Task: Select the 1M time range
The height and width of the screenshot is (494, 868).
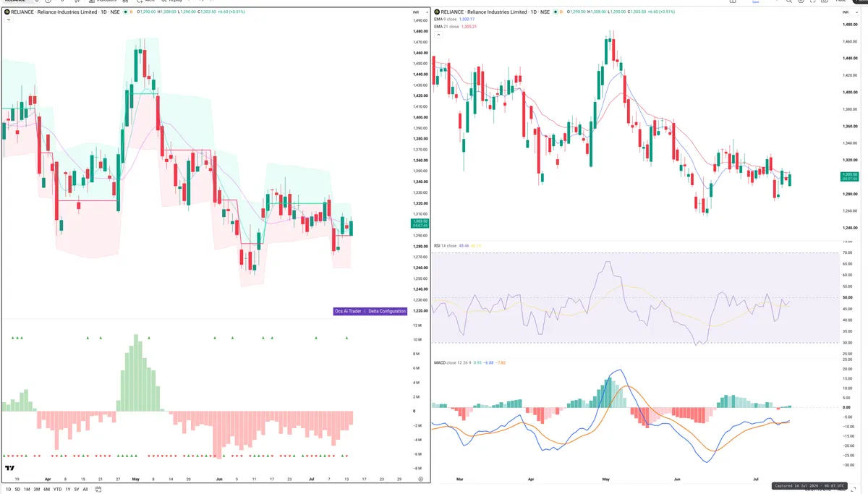Action: 27,490
